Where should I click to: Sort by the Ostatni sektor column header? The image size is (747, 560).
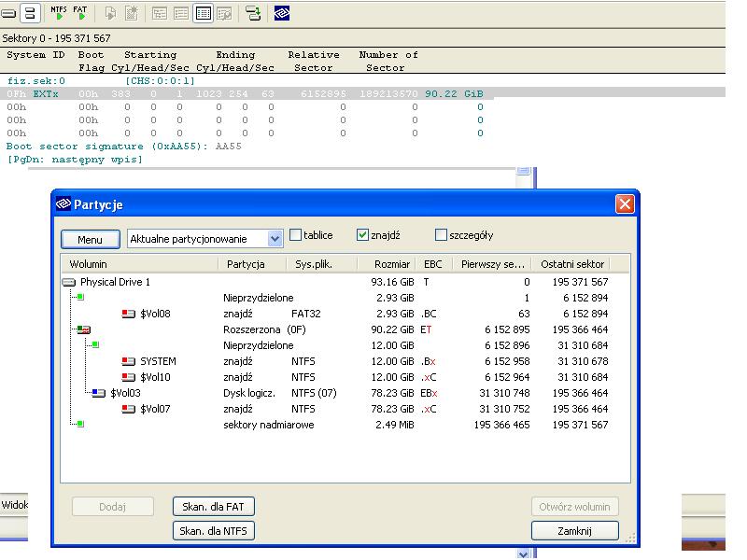[571, 264]
